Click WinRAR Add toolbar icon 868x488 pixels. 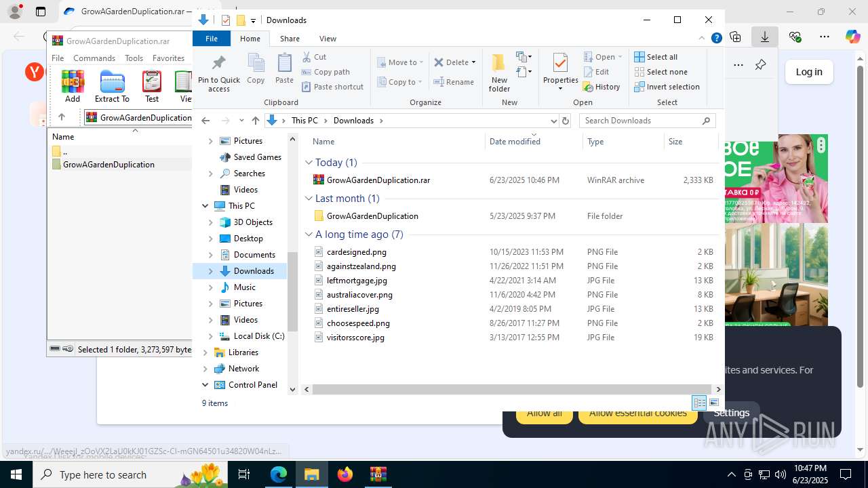pyautogui.click(x=73, y=81)
